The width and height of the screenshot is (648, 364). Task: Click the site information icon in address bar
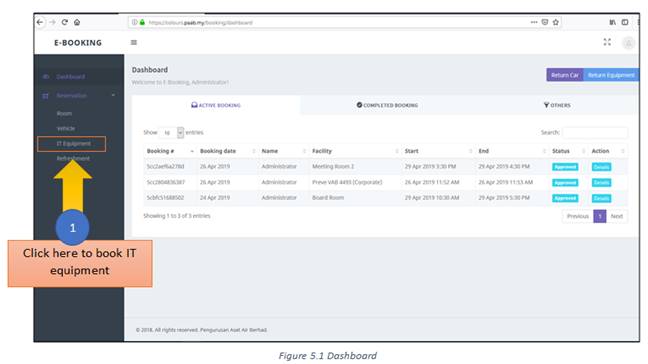[134, 22]
